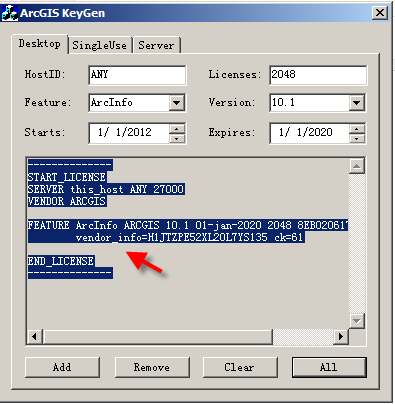Decrease the Expires date with down spinner
This screenshot has width=395, height=404.
coord(357,138)
